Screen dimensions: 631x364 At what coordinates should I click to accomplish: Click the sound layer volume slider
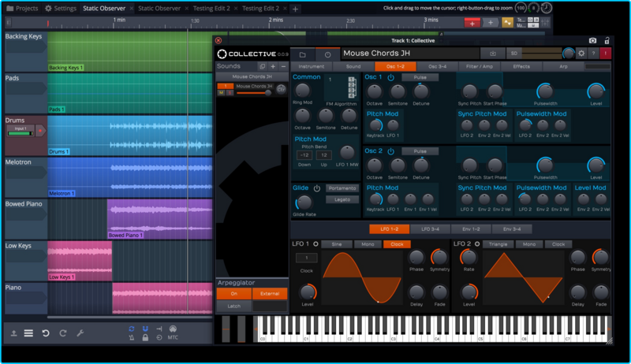click(x=254, y=93)
